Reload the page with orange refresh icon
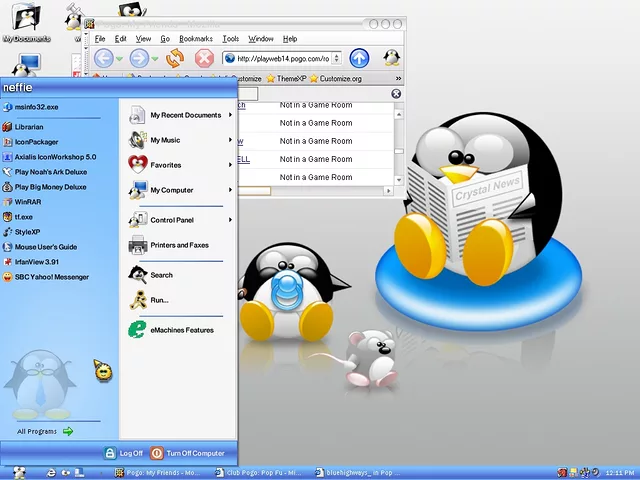The width and height of the screenshot is (640, 480). click(x=175, y=58)
